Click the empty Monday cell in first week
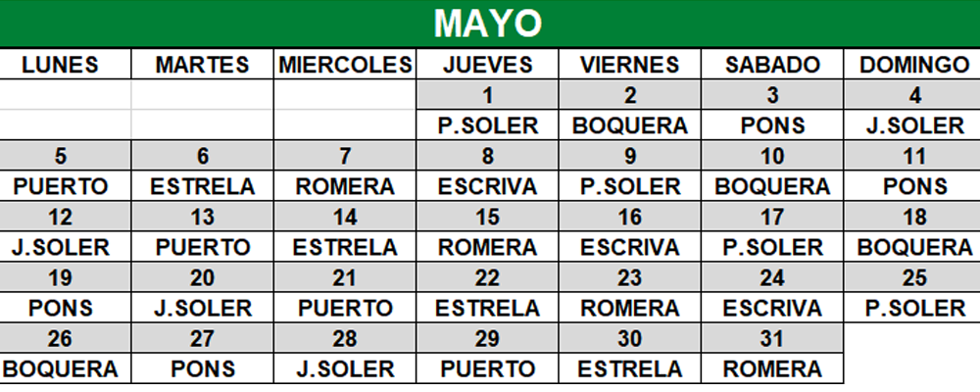Image resolution: width=980 pixels, height=392 pixels. point(65,95)
